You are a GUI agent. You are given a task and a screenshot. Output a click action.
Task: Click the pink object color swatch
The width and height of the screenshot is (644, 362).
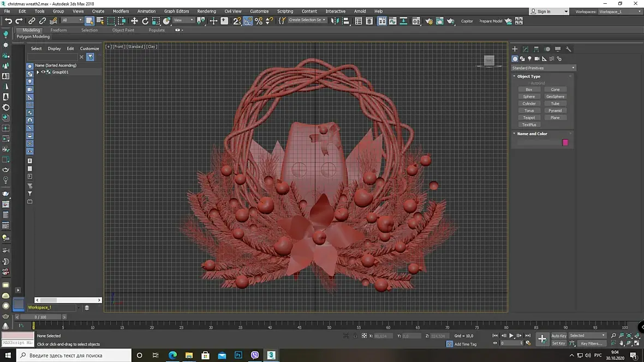coord(565,142)
